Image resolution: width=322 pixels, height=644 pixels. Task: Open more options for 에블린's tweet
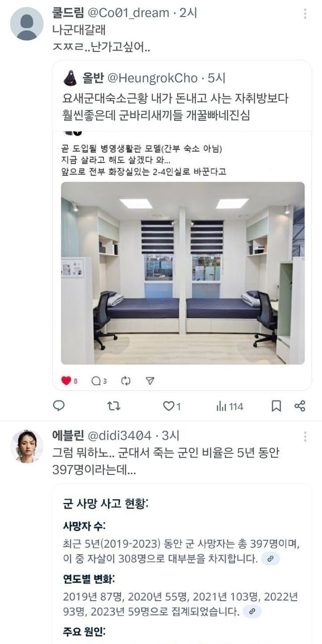305,436
